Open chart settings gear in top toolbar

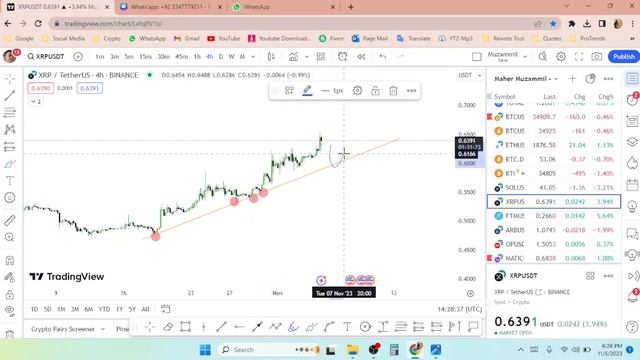click(x=561, y=56)
